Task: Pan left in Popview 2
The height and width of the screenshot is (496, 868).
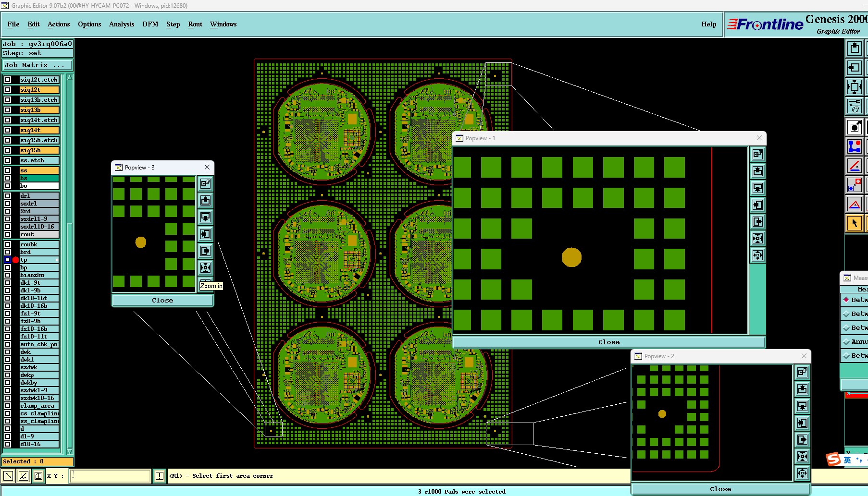Action: click(802, 423)
